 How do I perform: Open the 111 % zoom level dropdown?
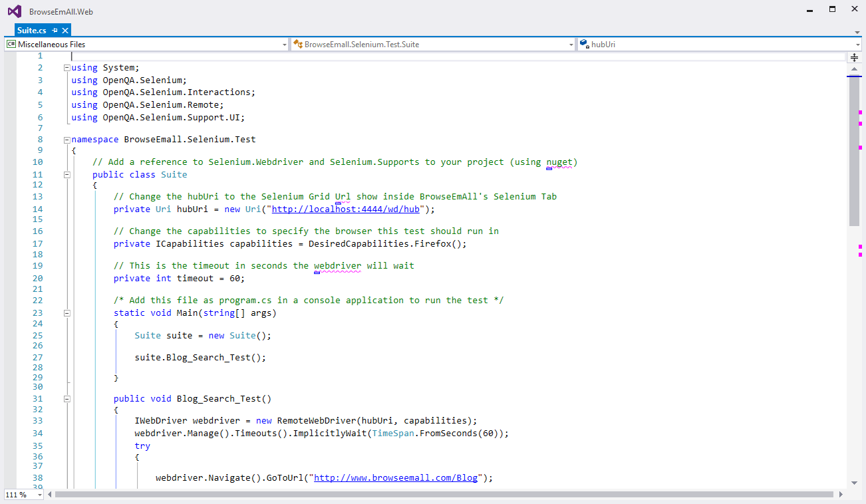coord(39,495)
